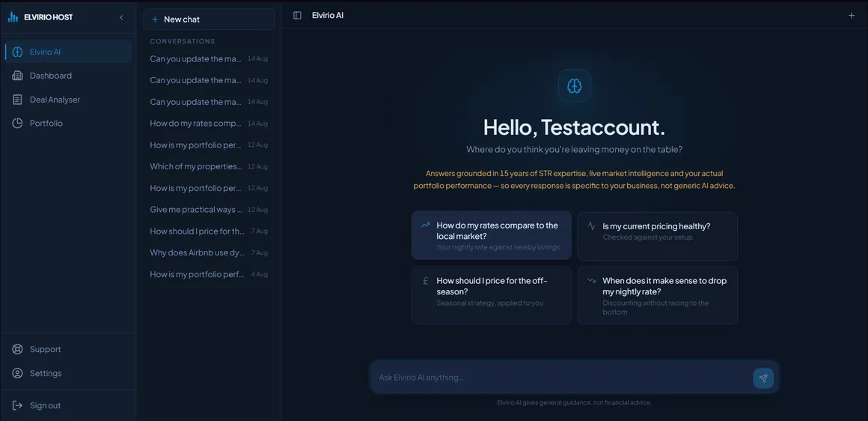Viewport: 868px width, 421px height.
Task: Choose 'How do my rates compare to the local market?' card
Action: tap(491, 235)
